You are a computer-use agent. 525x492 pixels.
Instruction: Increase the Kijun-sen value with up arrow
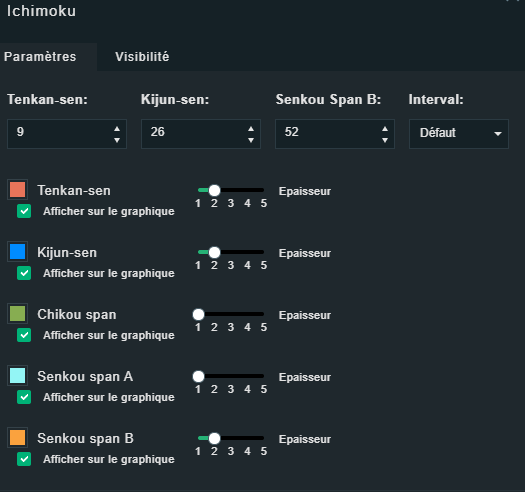pyautogui.click(x=251, y=129)
